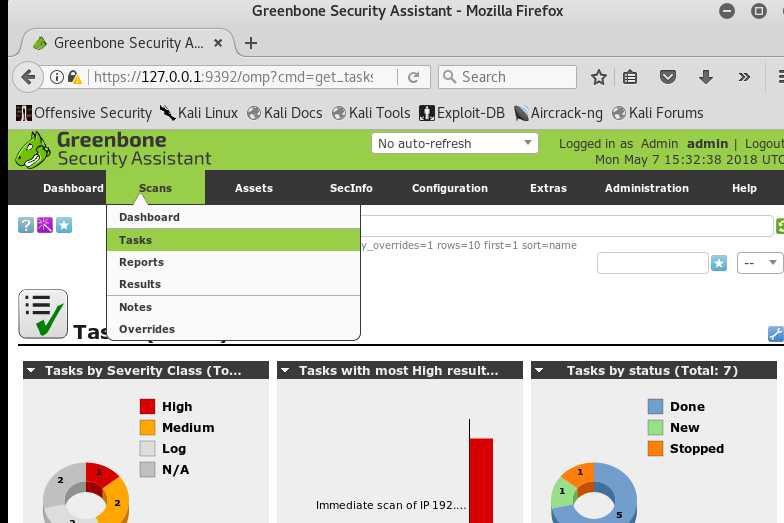
Task: Close the Greenbone Security Assistant tab
Action: coord(218,43)
